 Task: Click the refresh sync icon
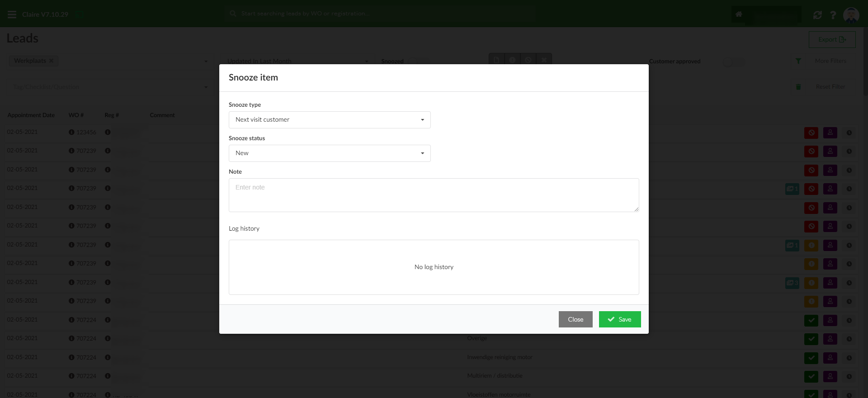coord(817,15)
